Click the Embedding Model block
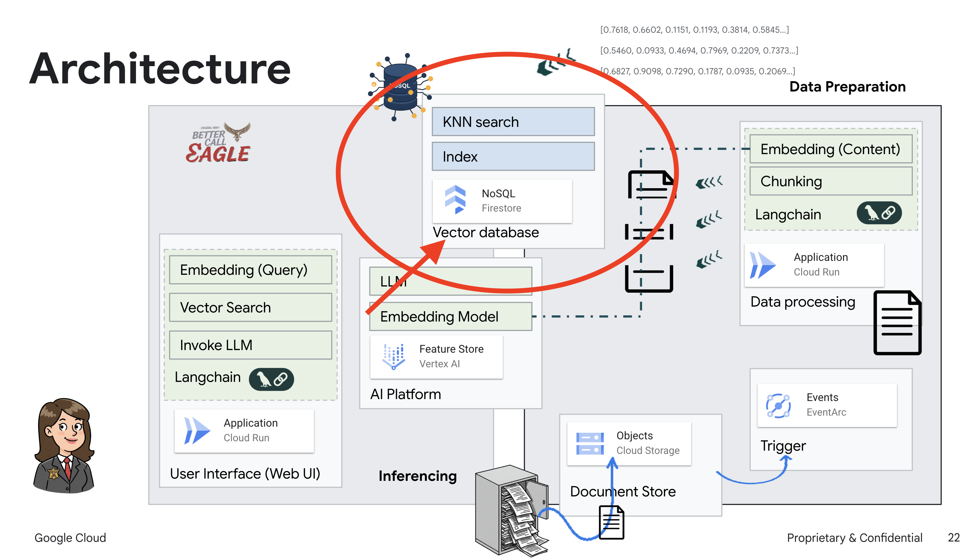The height and width of the screenshot is (560, 979). pos(450,317)
